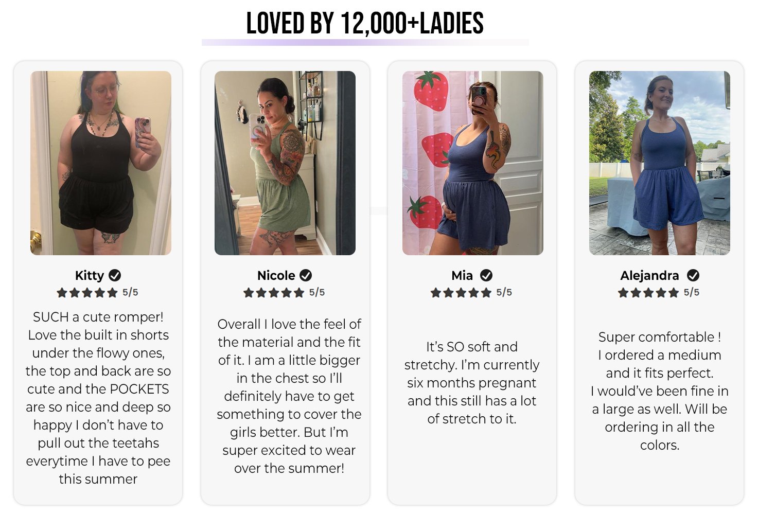Open Mia's photo with strawberry curtain

point(472,163)
